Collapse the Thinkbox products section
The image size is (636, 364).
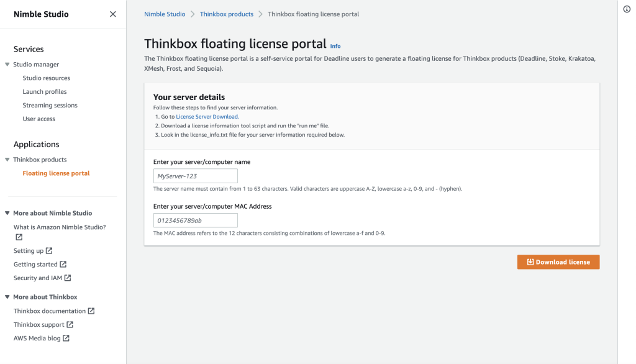[6, 160]
